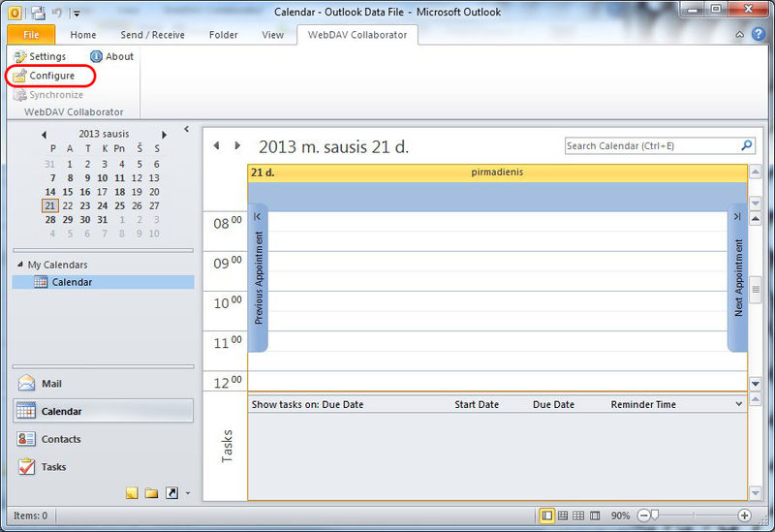Go back one day in the calendar
Screen dimensions: 775x532
216,145
